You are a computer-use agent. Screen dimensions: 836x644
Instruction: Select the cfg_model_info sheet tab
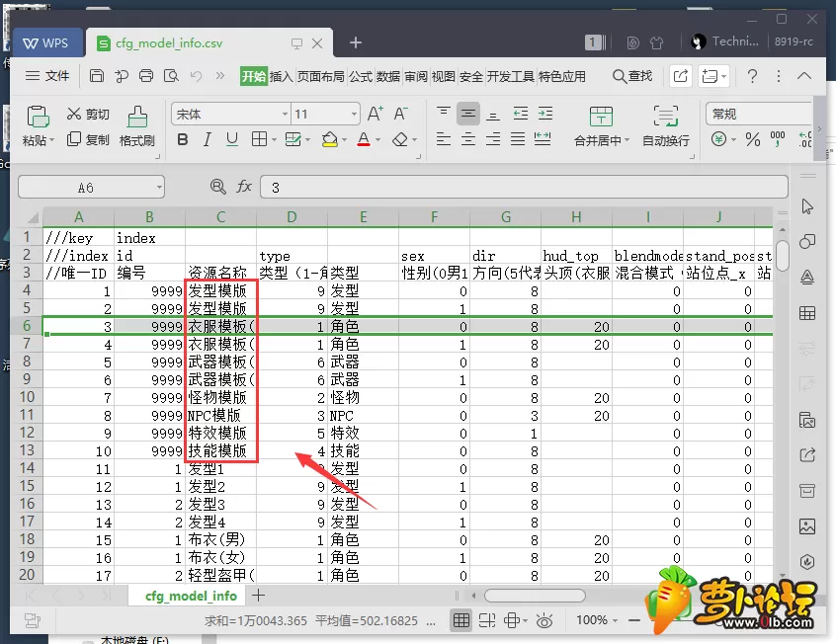pos(191,596)
